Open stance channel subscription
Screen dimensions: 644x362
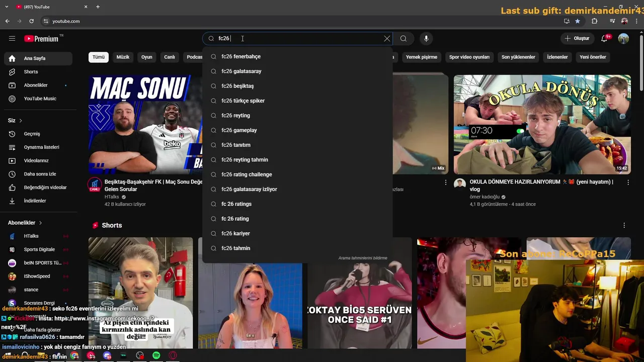point(38,290)
